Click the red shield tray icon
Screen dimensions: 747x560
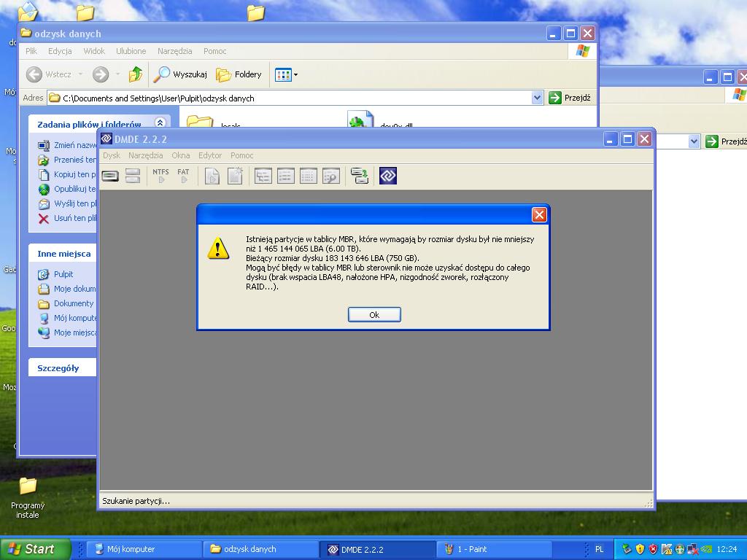653,549
